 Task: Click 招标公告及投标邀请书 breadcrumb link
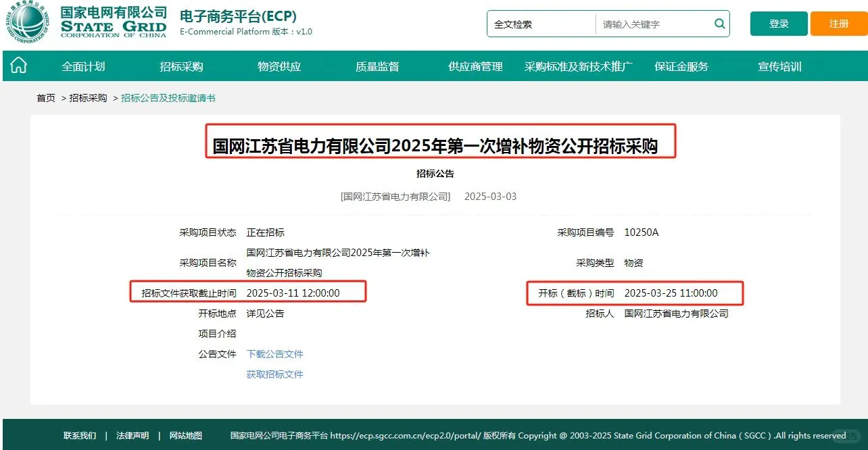(168, 98)
